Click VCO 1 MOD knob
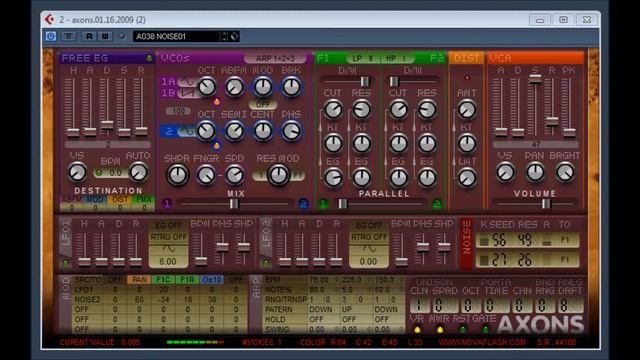The image size is (640, 360). pos(262,87)
